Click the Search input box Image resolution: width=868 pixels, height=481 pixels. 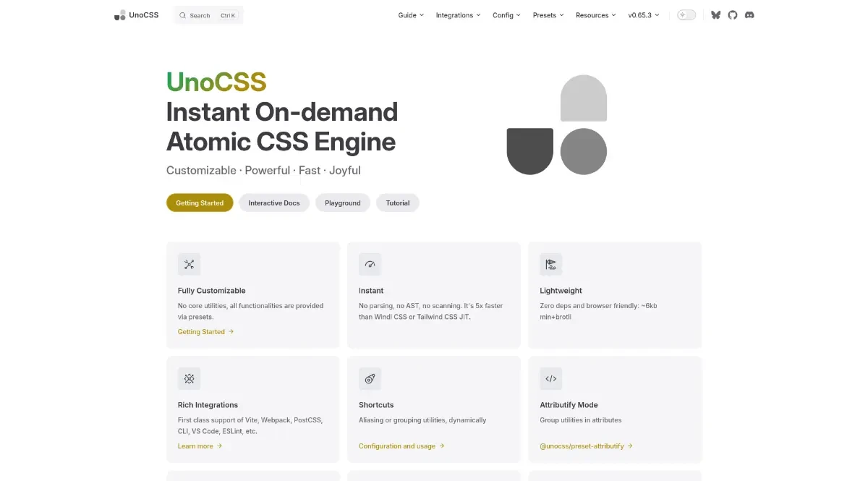(208, 15)
